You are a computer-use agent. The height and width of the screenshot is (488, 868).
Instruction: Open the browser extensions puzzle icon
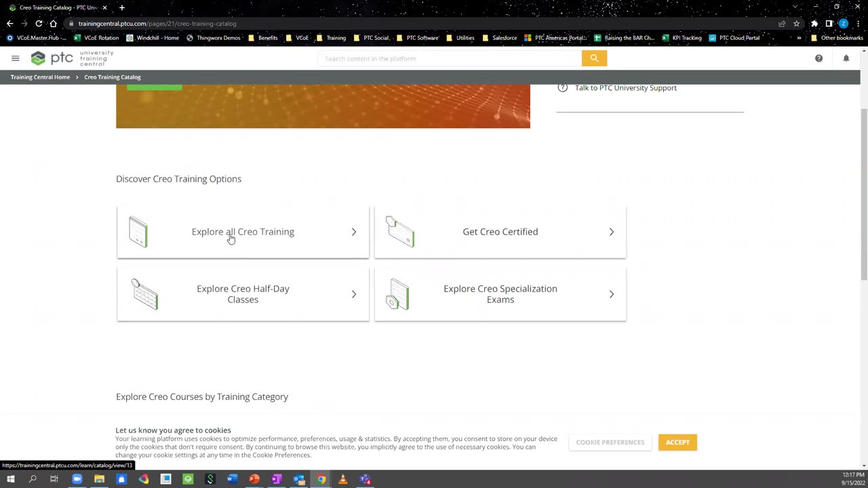click(814, 23)
